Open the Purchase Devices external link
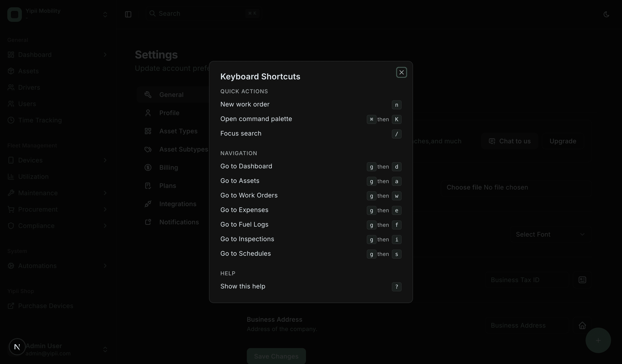622x364 pixels. (x=58, y=306)
